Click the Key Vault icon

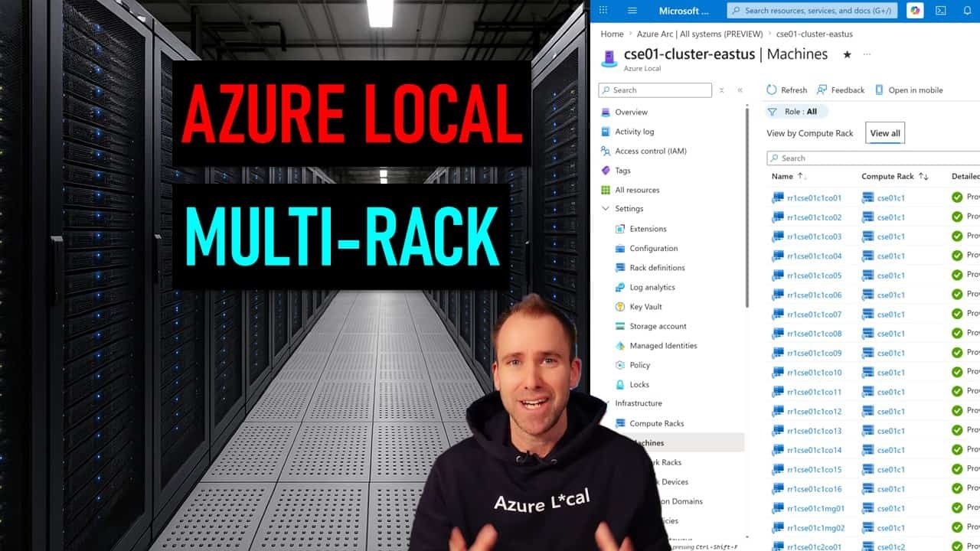click(x=621, y=307)
